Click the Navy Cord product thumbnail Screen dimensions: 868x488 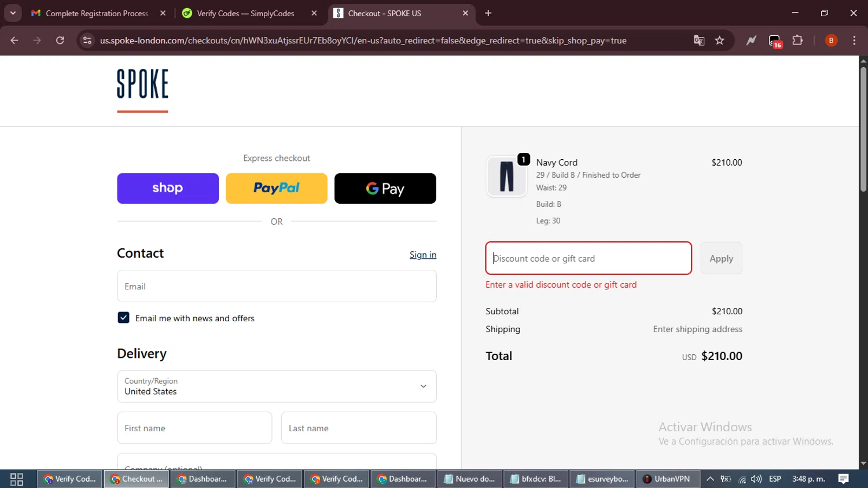tap(506, 177)
